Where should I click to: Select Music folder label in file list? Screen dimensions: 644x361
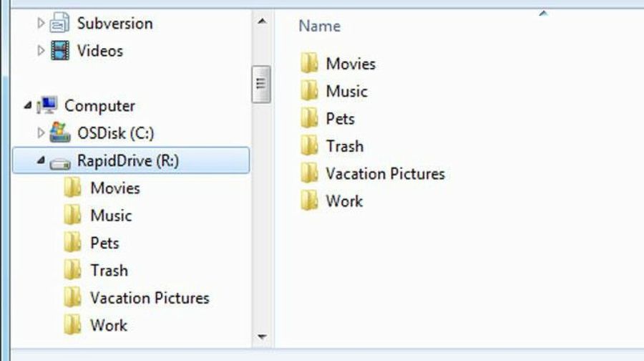(346, 91)
